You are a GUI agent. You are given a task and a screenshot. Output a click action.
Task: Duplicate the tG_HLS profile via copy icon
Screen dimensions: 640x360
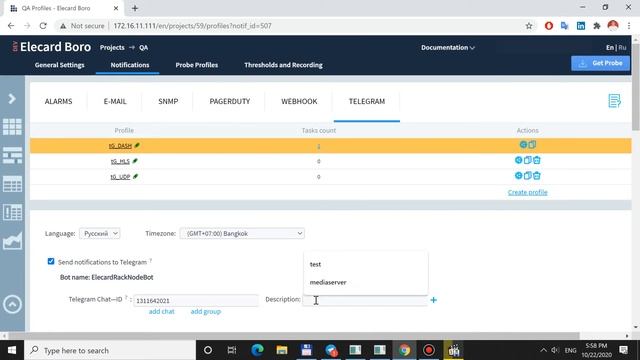pos(528,160)
